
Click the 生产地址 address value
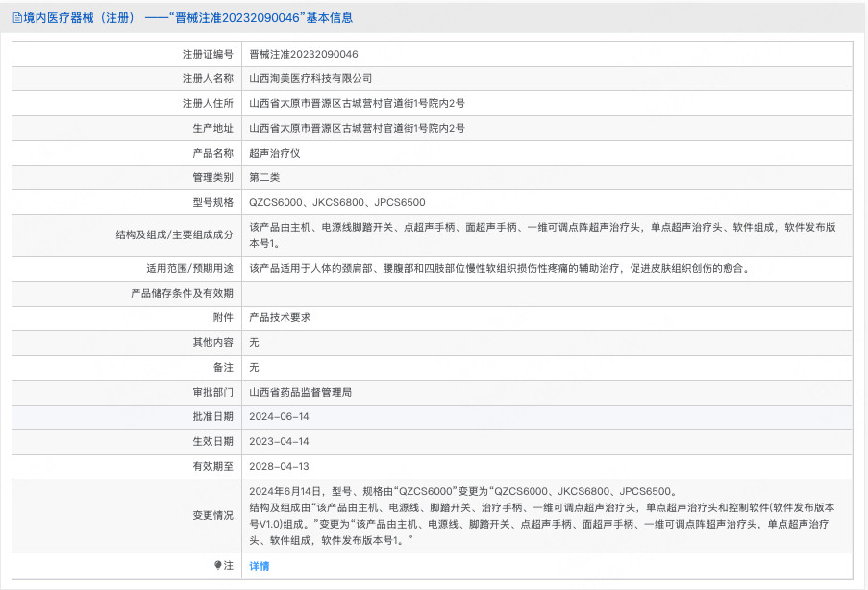[x=357, y=129]
